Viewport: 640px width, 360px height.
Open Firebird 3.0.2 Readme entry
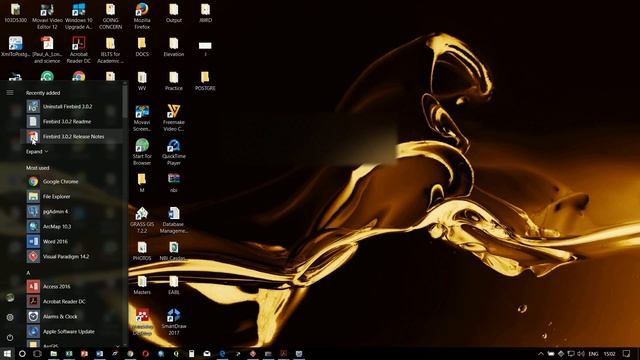72,122
